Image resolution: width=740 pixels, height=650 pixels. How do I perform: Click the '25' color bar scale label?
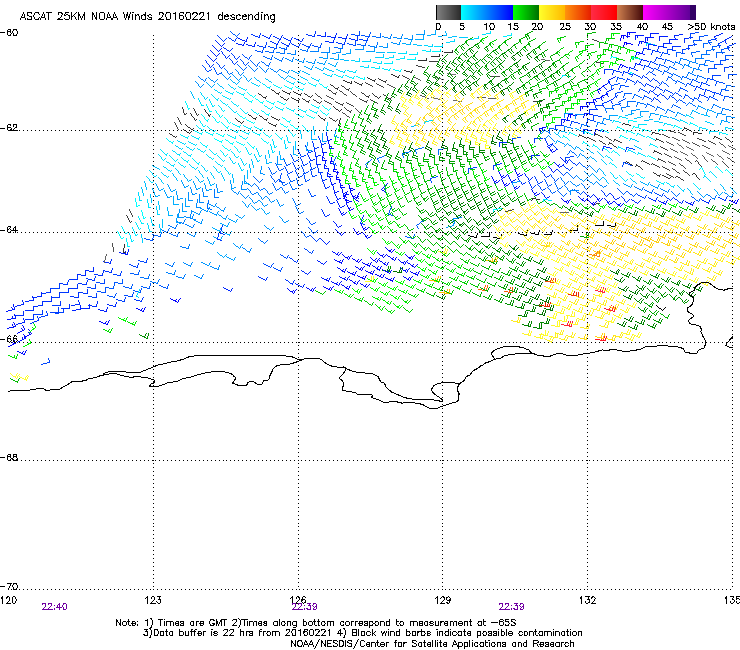565,27
